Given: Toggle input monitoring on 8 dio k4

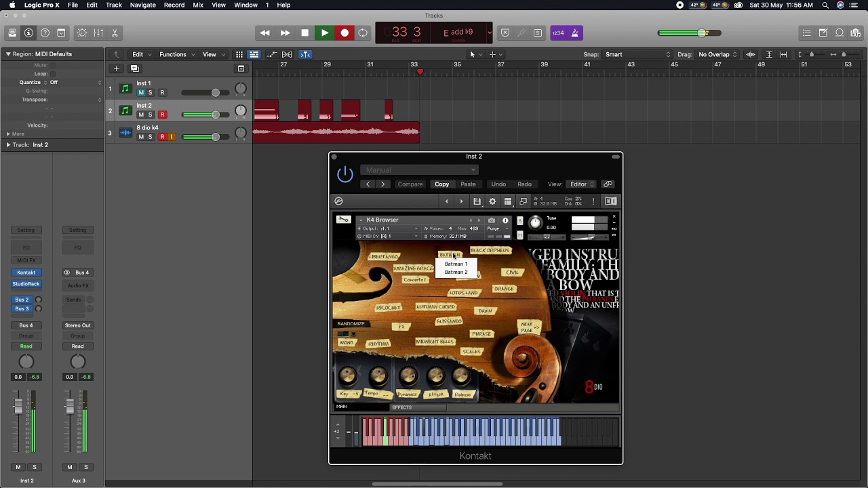Looking at the screenshot, I should click(172, 137).
